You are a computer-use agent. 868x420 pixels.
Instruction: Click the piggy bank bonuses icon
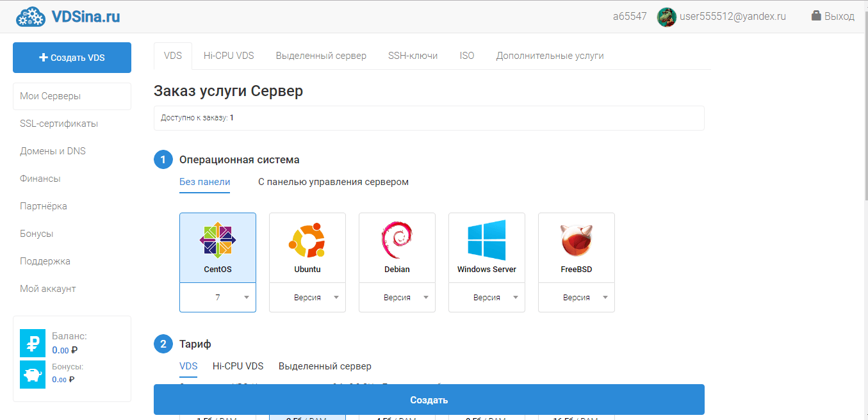click(33, 374)
